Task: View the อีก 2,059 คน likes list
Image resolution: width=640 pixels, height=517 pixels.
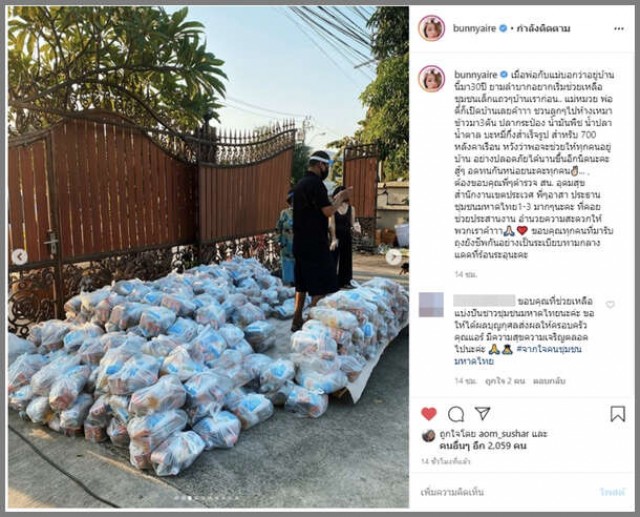Action: click(x=500, y=446)
